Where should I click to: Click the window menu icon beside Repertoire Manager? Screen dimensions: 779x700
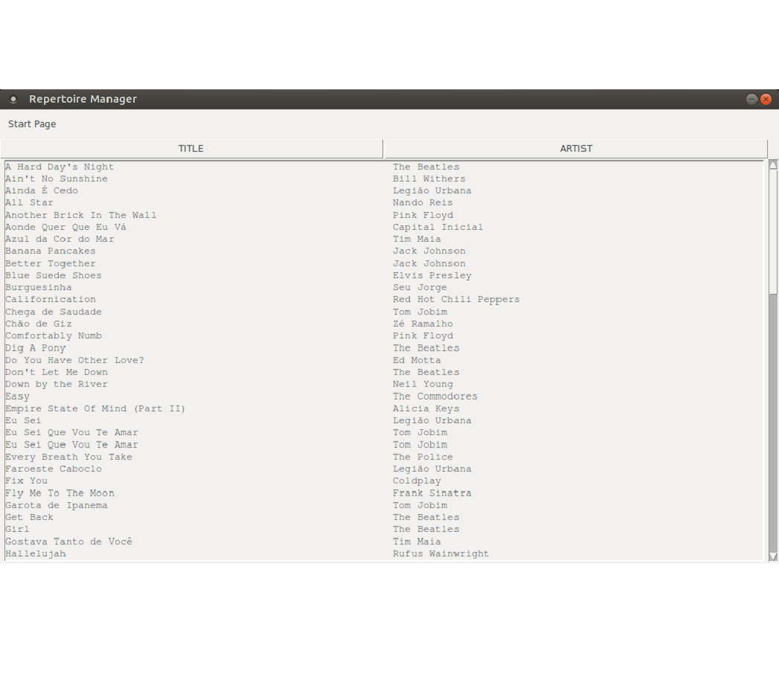pyautogui.click(x=13, y=100)
